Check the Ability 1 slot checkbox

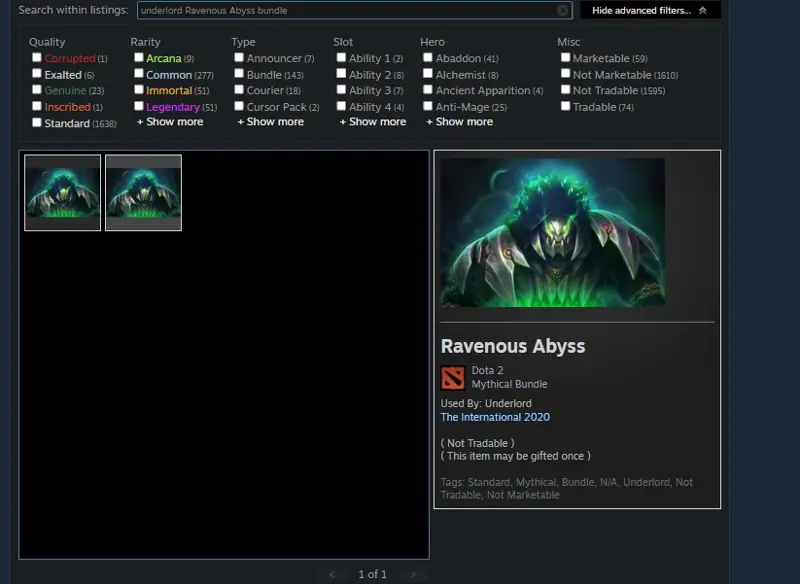(x=341, y=58)
